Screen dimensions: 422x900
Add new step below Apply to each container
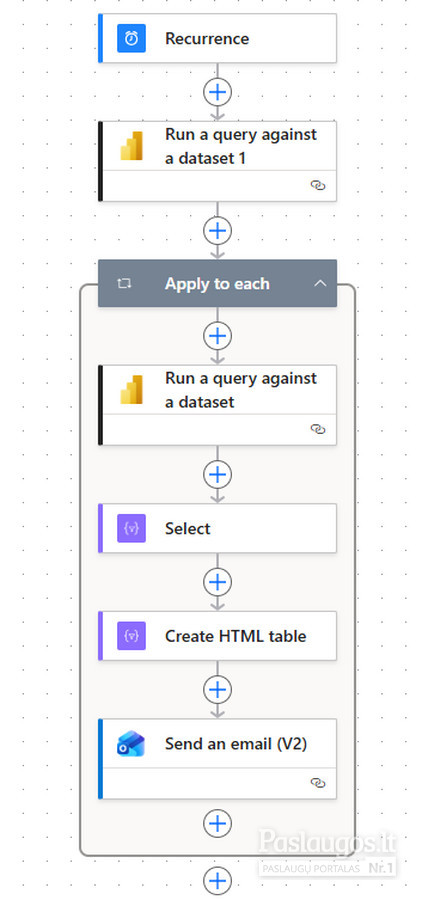point(218,880)
